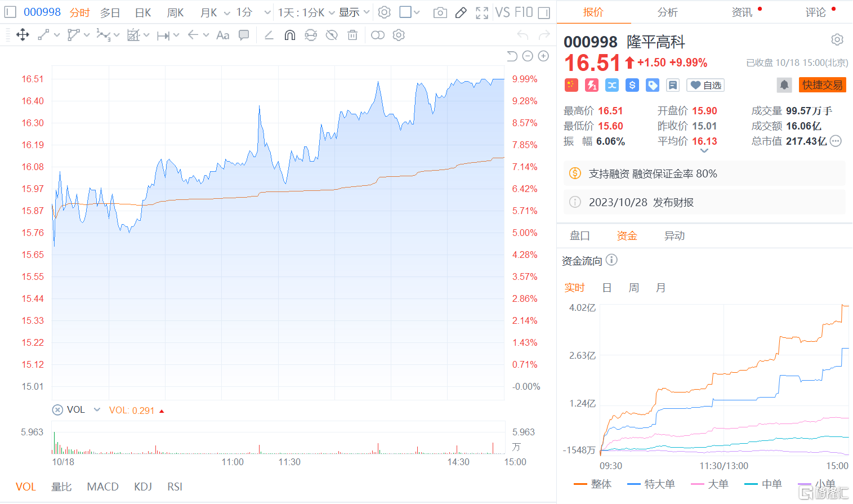The image size is (853, 504).
Task: Click the pink lightning L1 icon
Action: [592, 85]
